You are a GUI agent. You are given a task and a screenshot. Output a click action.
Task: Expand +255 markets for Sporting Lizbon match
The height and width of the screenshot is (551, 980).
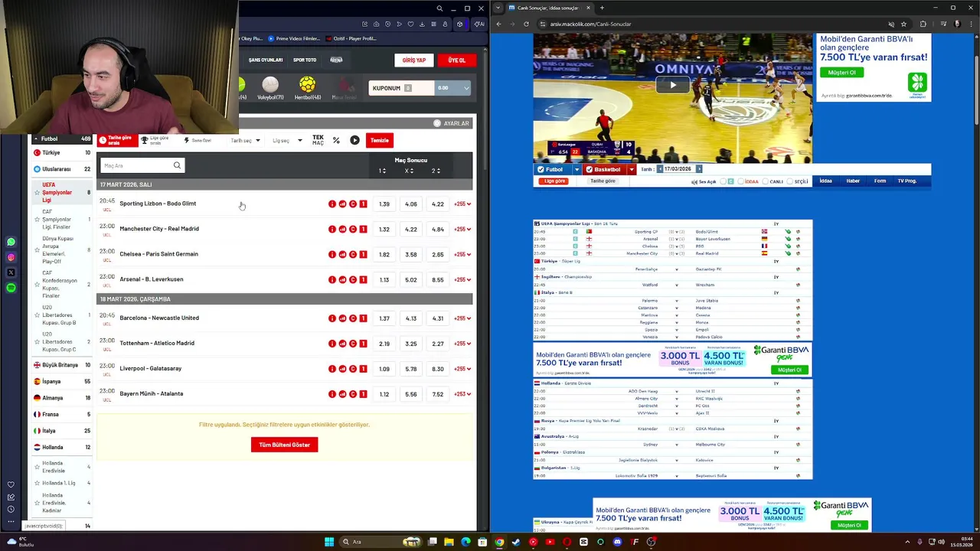click(x=462, y=204)
